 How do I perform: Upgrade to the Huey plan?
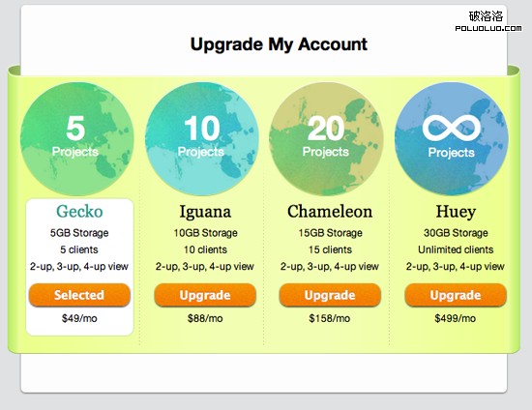pyautogui.click(x=456, y=295)
